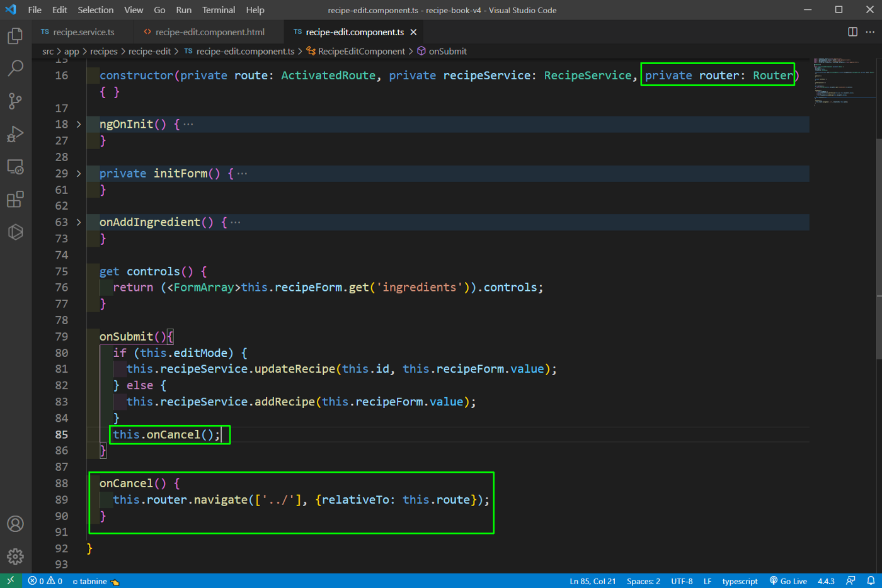882x588 pixels.
Task: Place cursor on this.onCancel() line
Action: [x=167, y=434]
